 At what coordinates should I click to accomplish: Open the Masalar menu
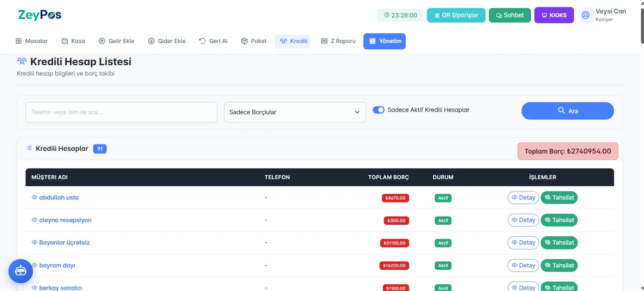click(32, 41)
